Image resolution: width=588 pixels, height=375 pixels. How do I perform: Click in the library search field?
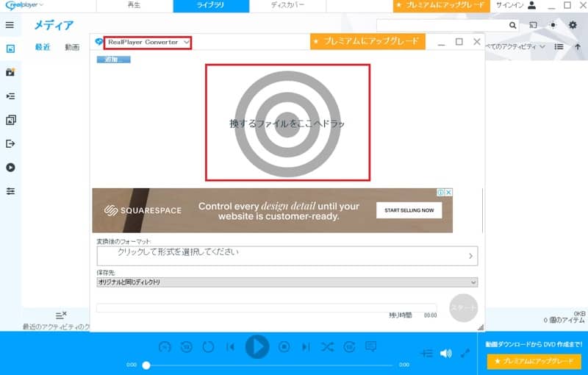pyautogui.click(x=442, y=25)
